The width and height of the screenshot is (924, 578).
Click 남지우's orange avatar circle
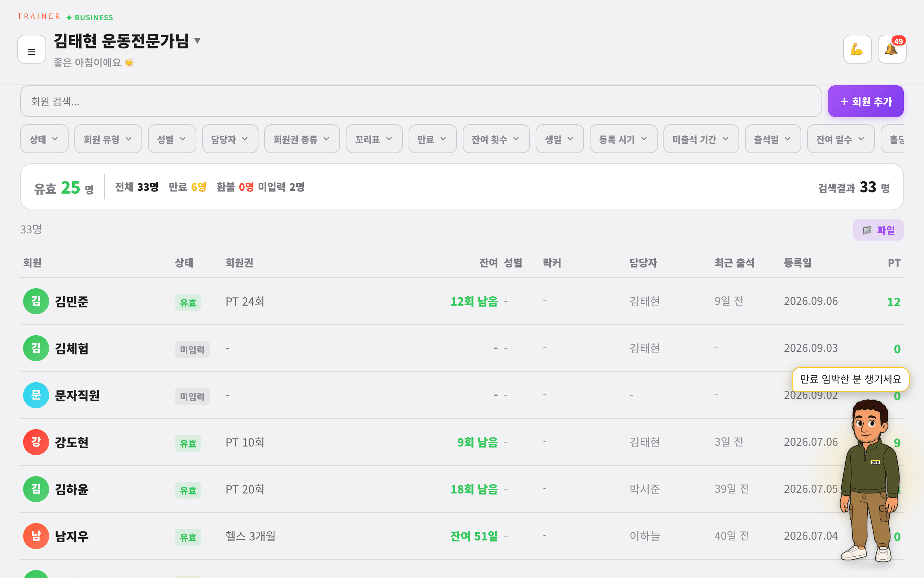click(36, 536)
